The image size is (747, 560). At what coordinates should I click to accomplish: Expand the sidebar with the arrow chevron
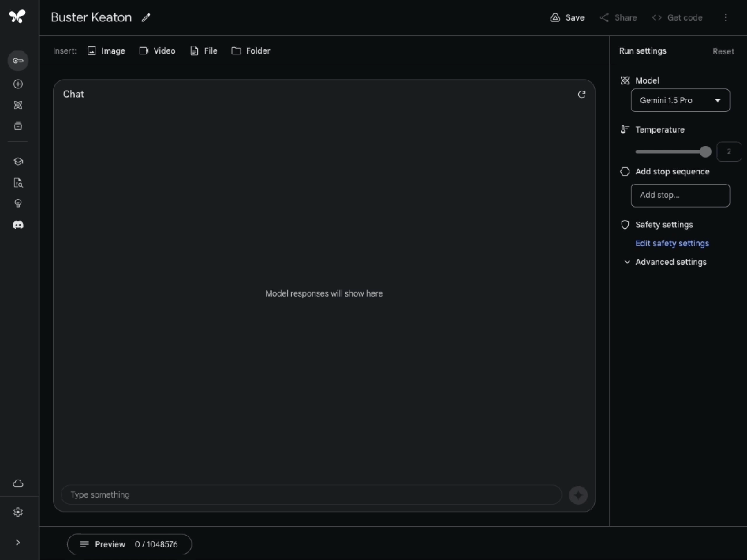18,543
